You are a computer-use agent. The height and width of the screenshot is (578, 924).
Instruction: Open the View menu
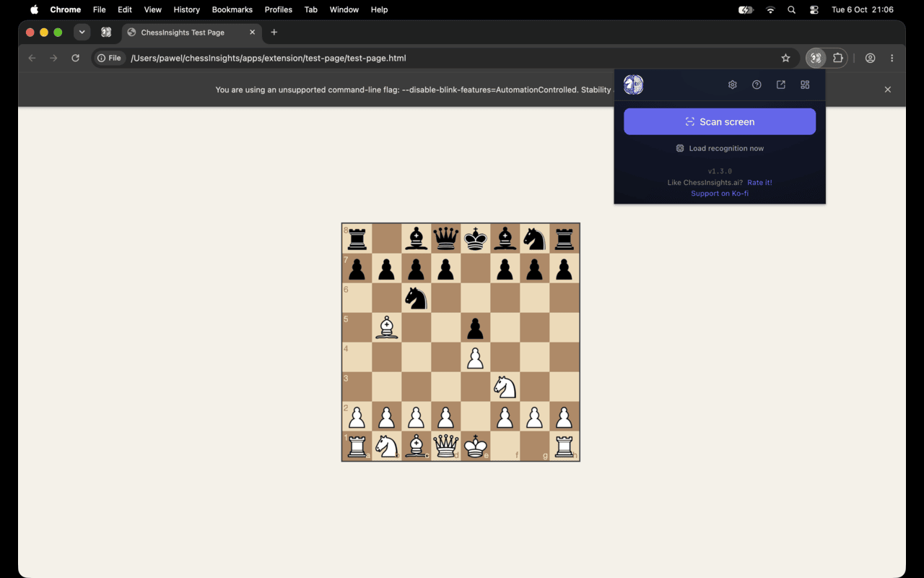point(152,10)
